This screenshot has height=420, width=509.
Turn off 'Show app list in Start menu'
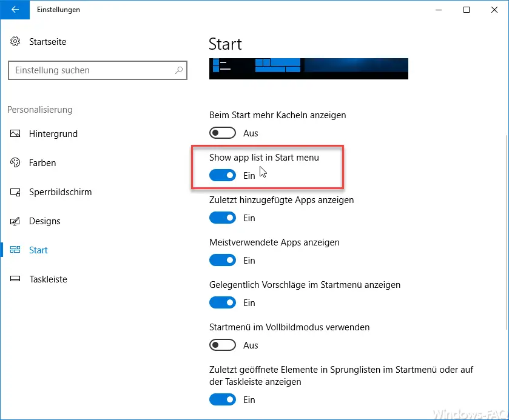point(223,176)
